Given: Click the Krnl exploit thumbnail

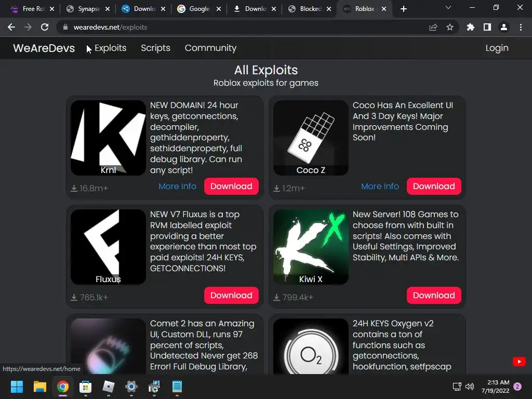Looking at the screenshot, I should [108, 138].
